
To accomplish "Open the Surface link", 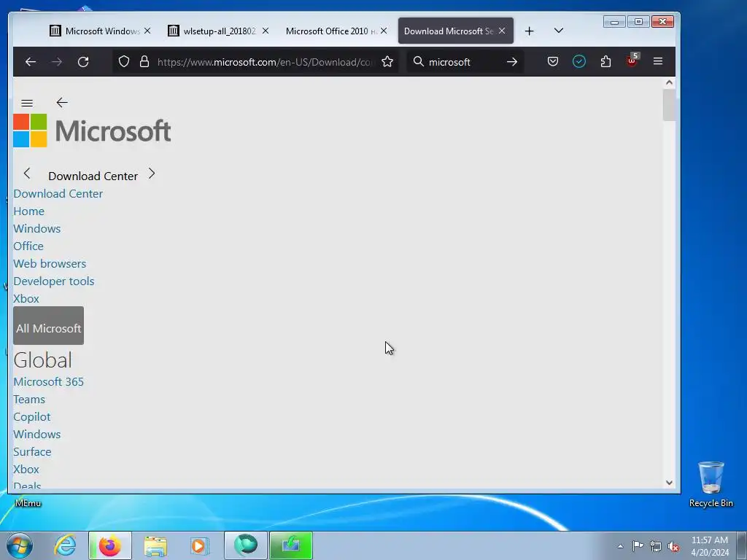I will [32, 452].
